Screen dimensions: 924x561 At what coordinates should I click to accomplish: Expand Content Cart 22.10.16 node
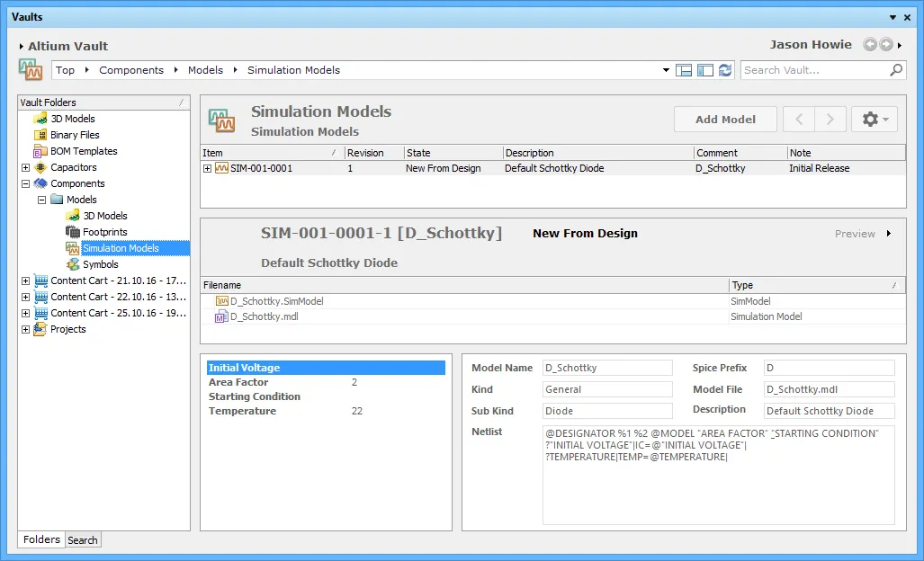point(25,298)
